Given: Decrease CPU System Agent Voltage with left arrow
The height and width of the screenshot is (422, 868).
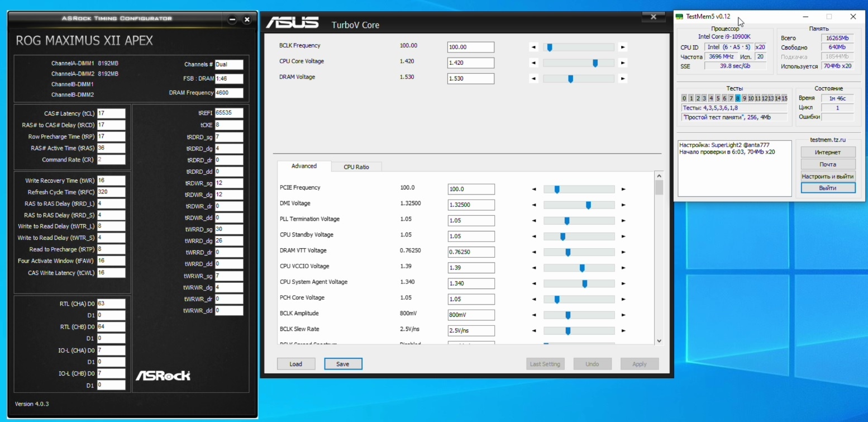Looking at the screenshot, I should (x=534, y=284).
